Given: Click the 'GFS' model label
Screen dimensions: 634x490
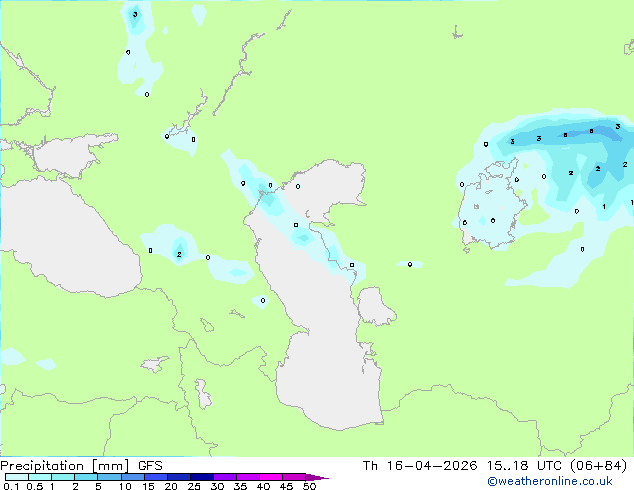Looking at the screenshot, I should [150, 466].
